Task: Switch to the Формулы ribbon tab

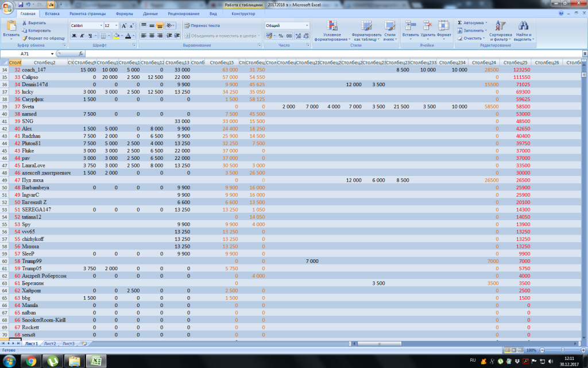Action: tap(124, 13)
